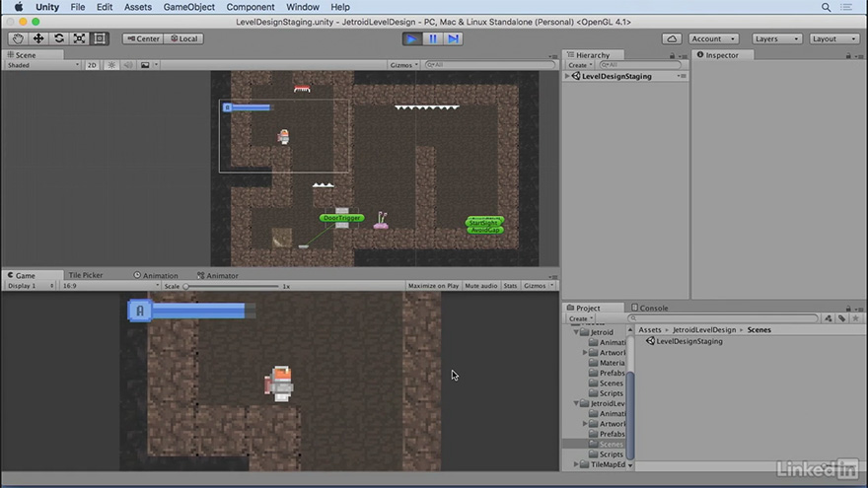This screenshot has width=868, height=488.
Task: Expand the TileMapEd folder
Action: (576, 464)
